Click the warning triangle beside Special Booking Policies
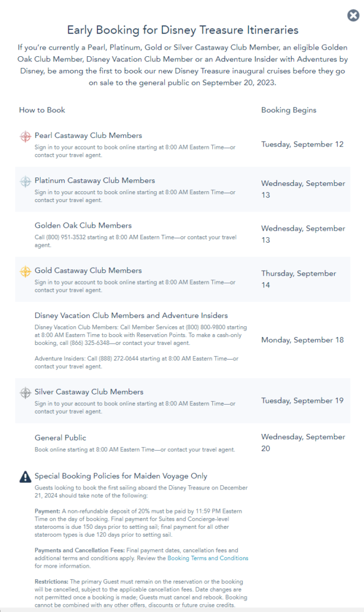 pyautogui.click(x=25, y=476)
